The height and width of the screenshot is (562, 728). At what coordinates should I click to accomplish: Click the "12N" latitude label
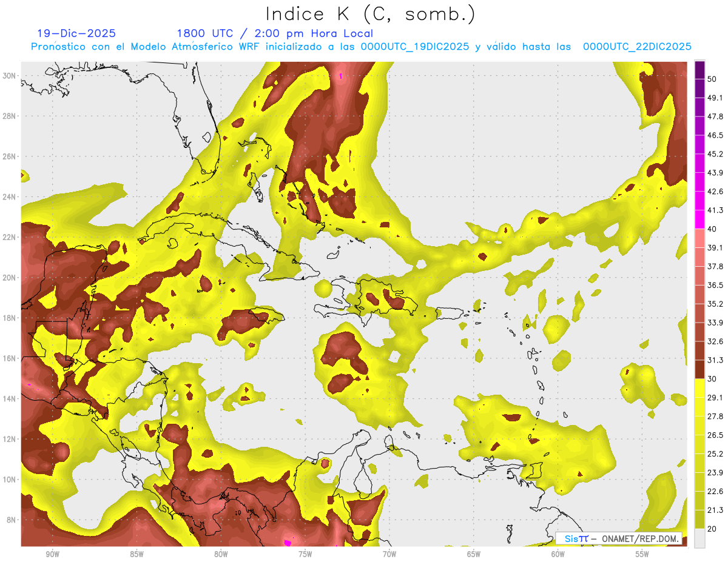click(x=9, y=439)
